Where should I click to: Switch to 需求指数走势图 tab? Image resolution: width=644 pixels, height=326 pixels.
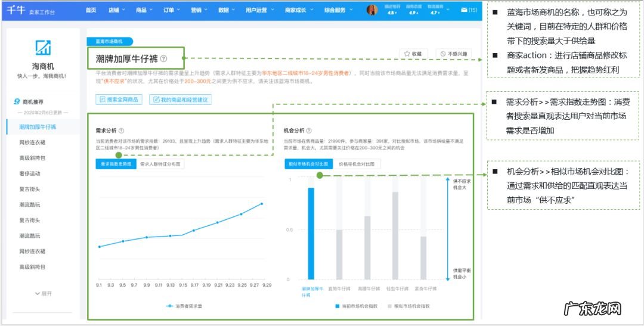pyautogui.click(x=116, y=164)
